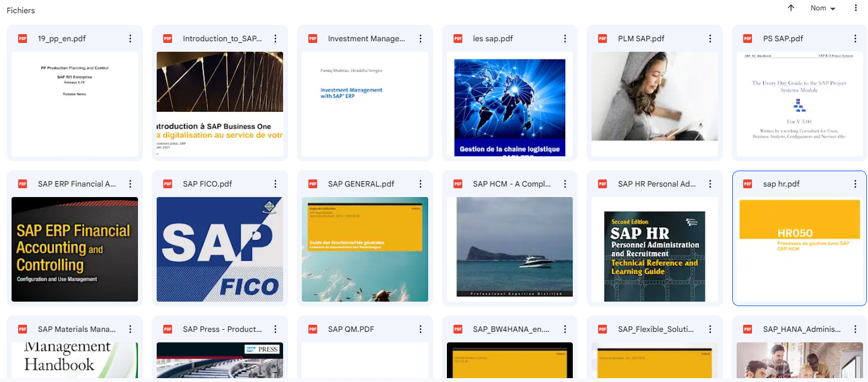Open the three-dot menu on les sap.pdf
Image resolution: width=868 pixels, height=382 pixels.
565,39
